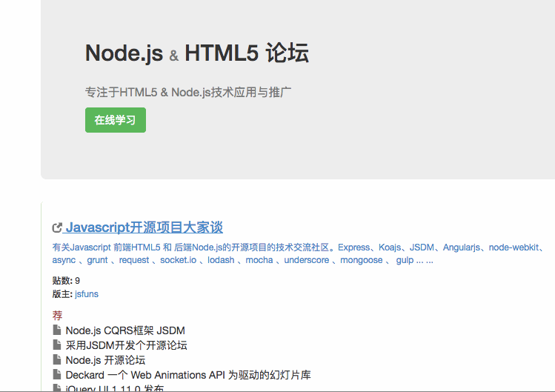
Task: Click the subtitle 专注于HTML5 & Node.js技术应用与推广
Action: tap(188, 92)
